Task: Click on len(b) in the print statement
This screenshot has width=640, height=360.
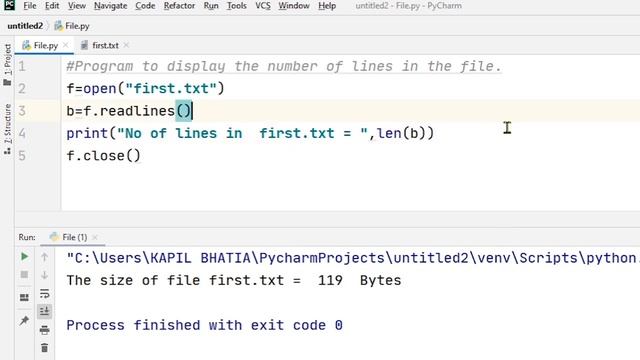Action: pos(401,133)
